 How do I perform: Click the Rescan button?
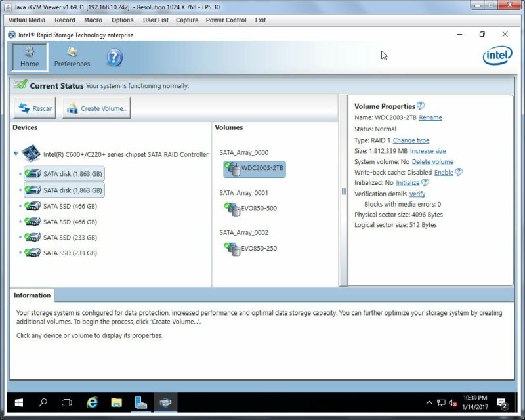pyautogui.click(x=35, y=108)
